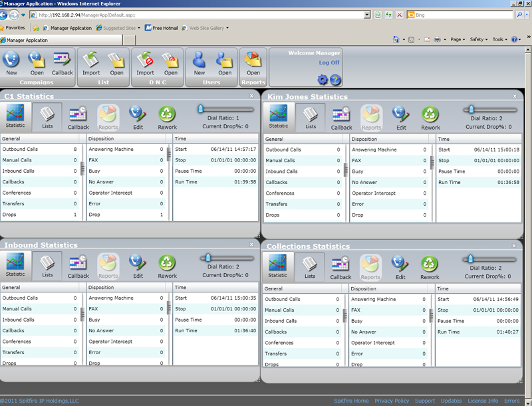The height and width of the screenshot is (406, 532).
Task: Edit the Collections campaign
Action: coord(400,267)
